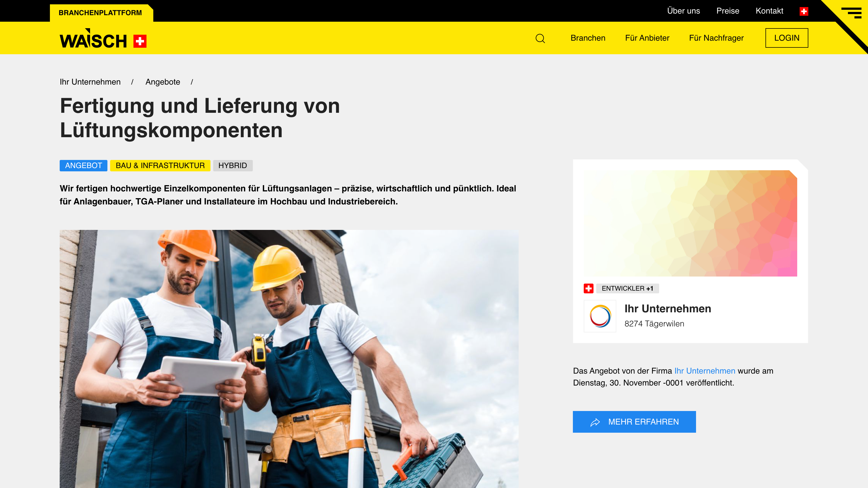Screen dimensions: 868x488
Task: Open the Kontakt link
Action: point(769,11)
